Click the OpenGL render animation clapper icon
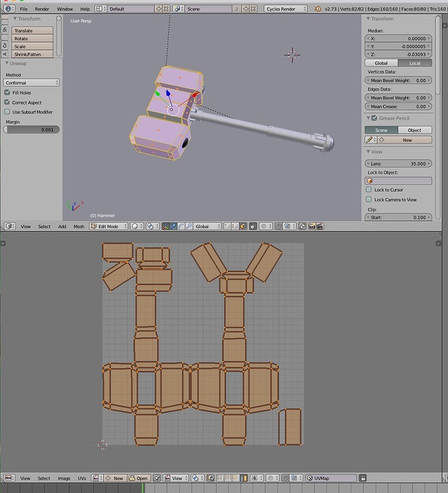 click(319, 226)
